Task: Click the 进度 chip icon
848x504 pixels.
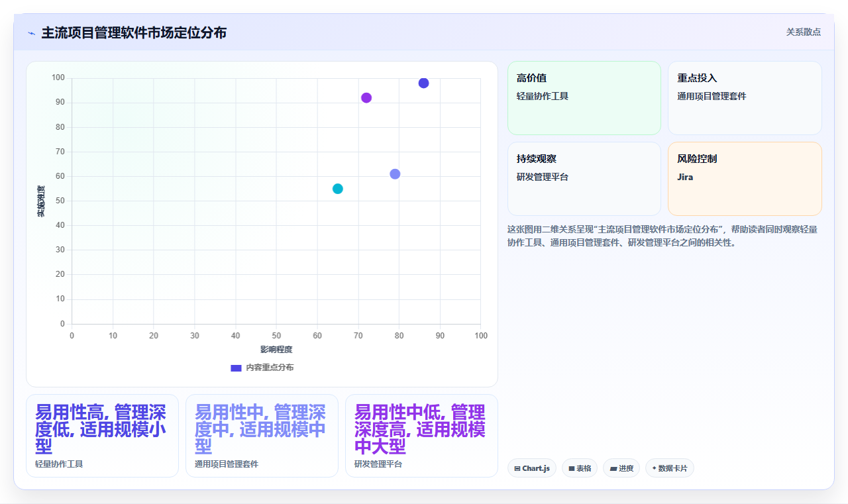Action: pyautogui.click(x=613, y=469)
